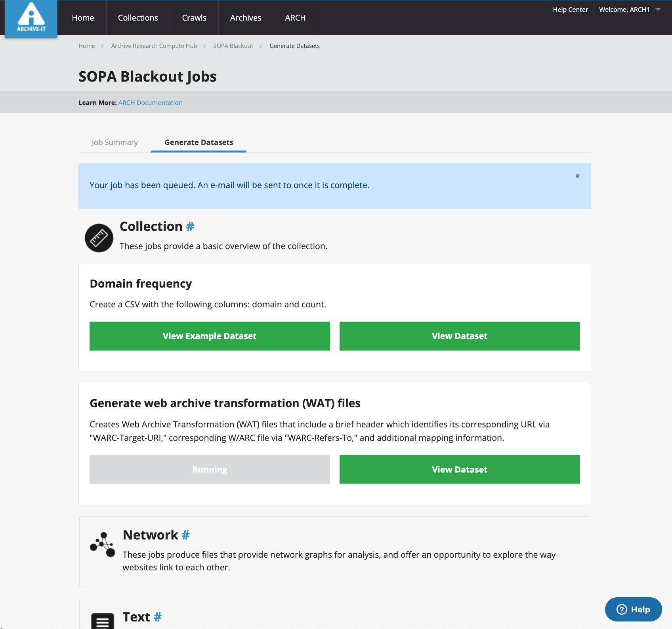Expand the Welcome, ARCH1 user menu

click(x=629, y=10)
